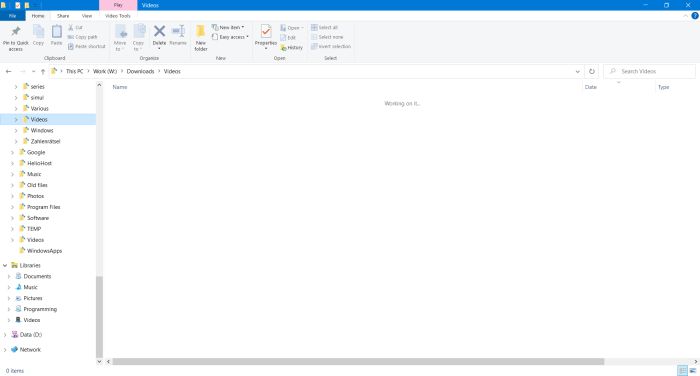Click the navigation pane vertical scrollbar
Image resolution: width=700 pixels, height=376 pixels.
99,316
